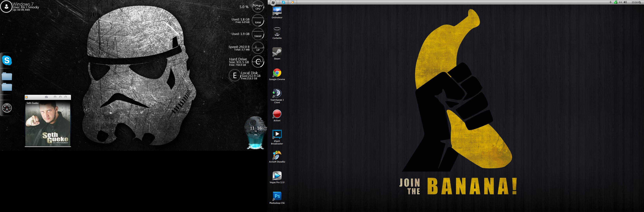Click the C drive circle widget
Image resolution: width=644 pixels, height=212 pixels.
(x=258, y=62)
